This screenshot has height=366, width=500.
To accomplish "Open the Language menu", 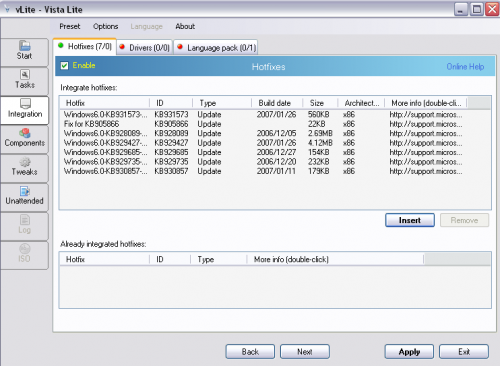I will pos(146,26).
